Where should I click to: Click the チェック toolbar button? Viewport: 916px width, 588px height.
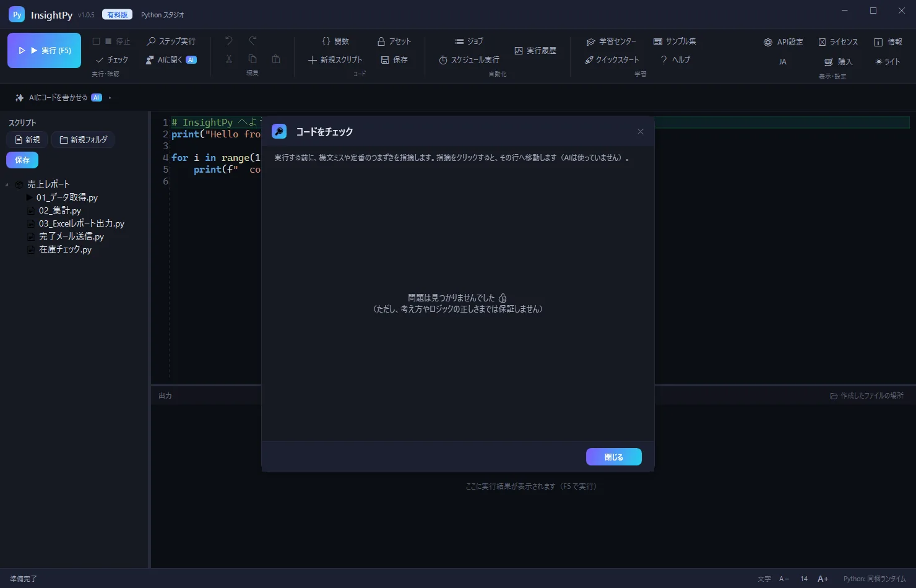point(112,60)
